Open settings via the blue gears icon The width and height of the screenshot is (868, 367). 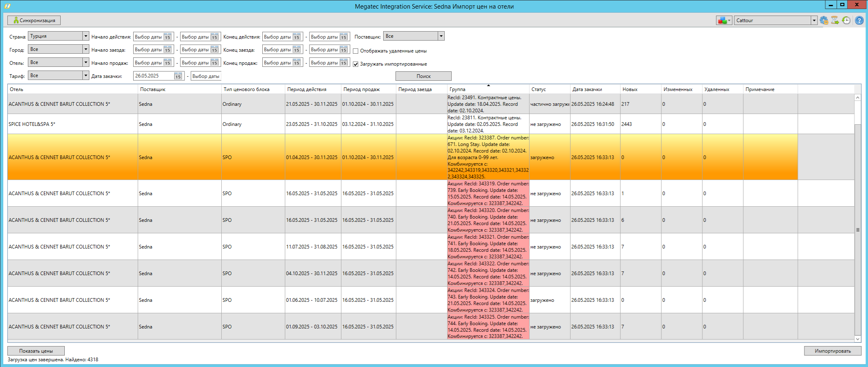824,21
